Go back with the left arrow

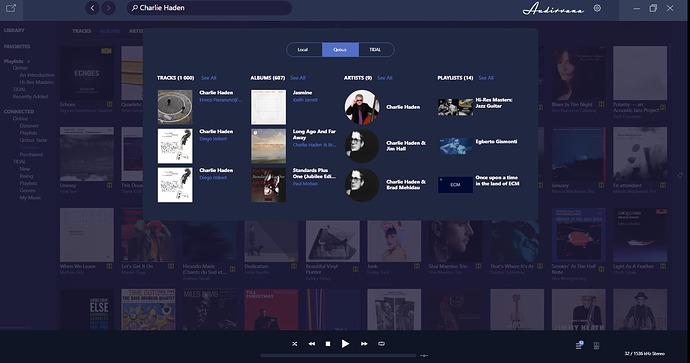[x=92, y=8]
